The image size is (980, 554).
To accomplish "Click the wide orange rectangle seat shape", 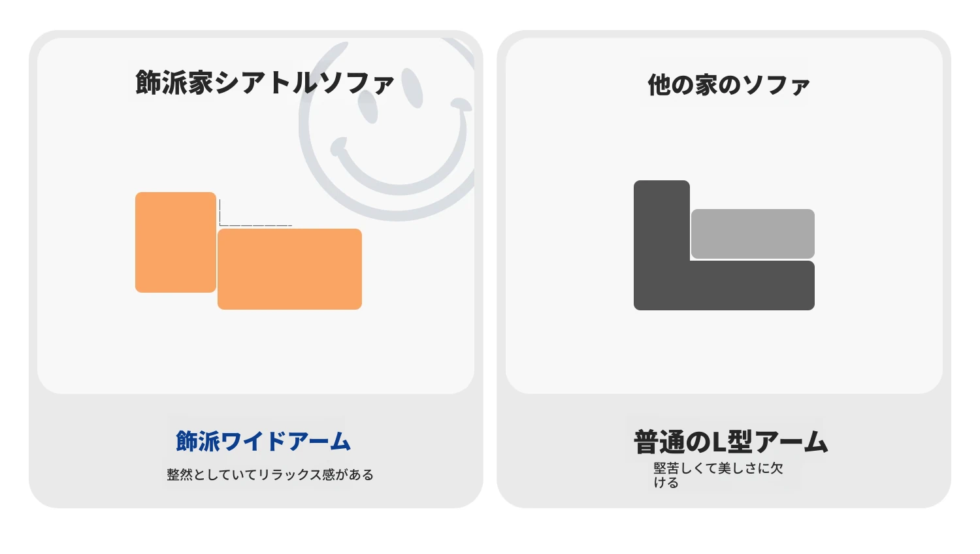I will click(289, 269).
